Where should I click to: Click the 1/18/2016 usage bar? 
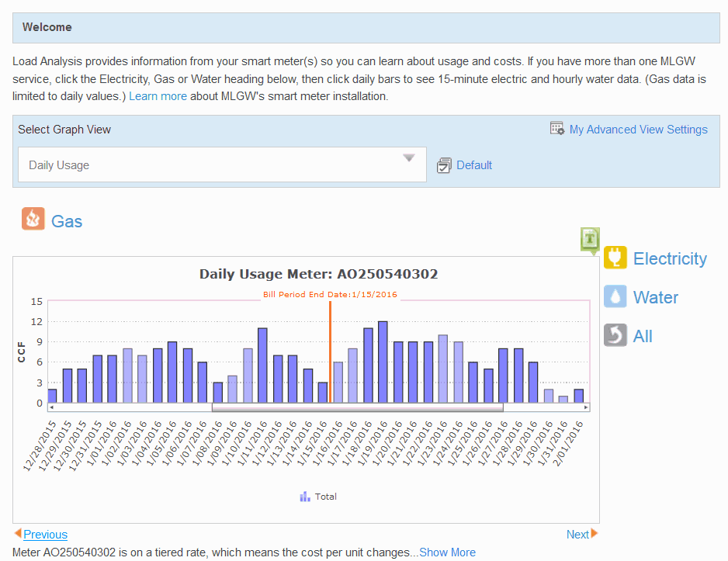tap(368, 365)
